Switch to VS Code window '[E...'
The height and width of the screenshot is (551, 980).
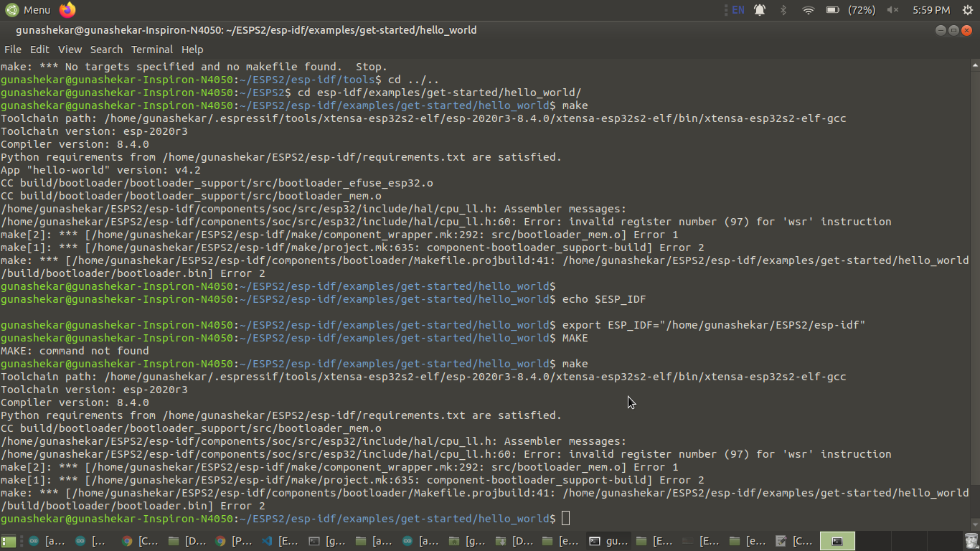click(x=279, y=541)
